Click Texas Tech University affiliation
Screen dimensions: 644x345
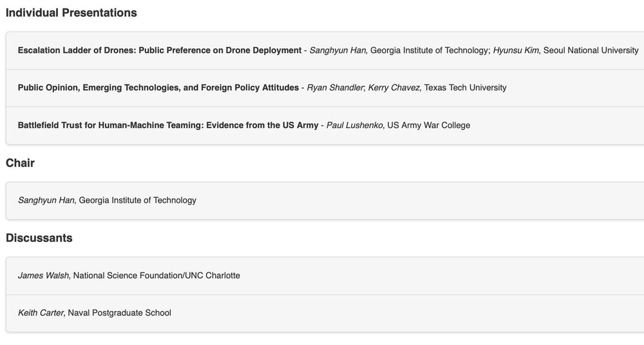click(x=465, y=88)
